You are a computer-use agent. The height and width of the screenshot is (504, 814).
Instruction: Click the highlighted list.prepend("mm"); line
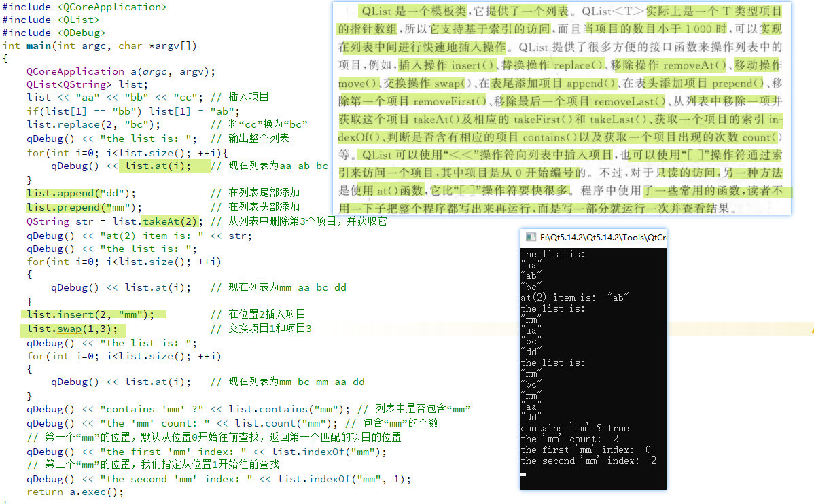pyautogui.click(x=85, y=207)
